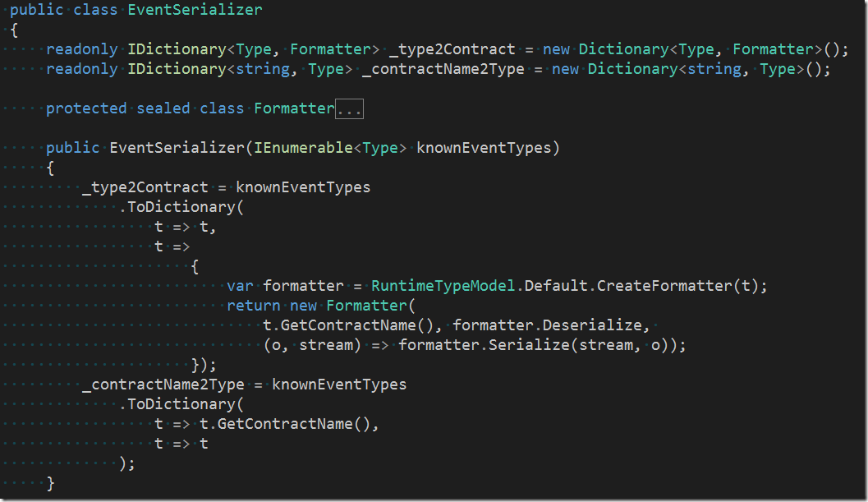Click the 'Default' property after RuntimeTypeModel
Viewport: 868px width, 502px height.
click(556, 286)
